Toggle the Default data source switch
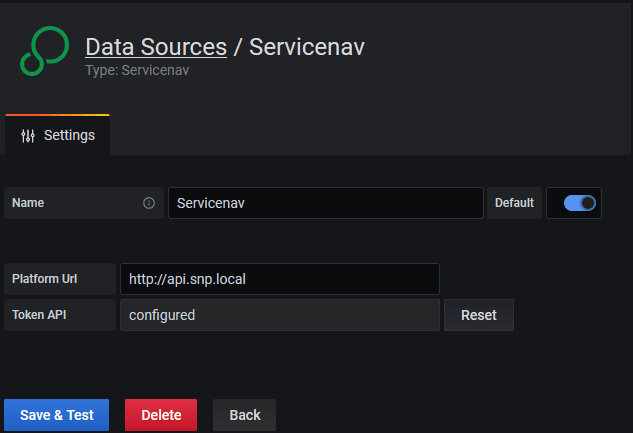This screenshot has height=433, width=633. pyautogui.click(x=579, y=203)
